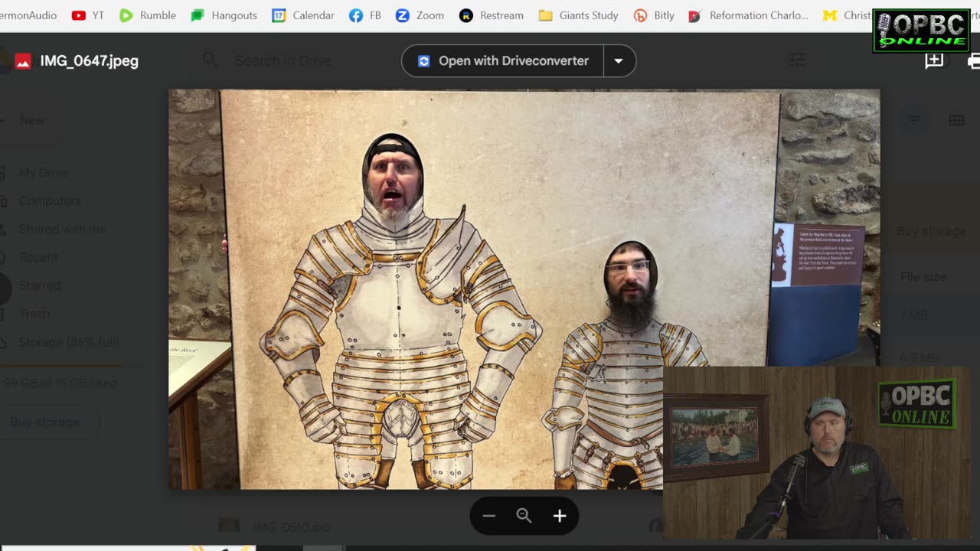Click the Open with Driveconverter button
This screenshot has height=551, width=980.
pos(503,60)
